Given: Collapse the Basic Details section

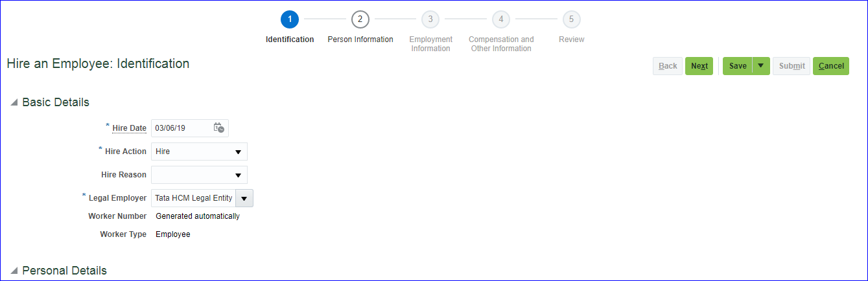Looking at the screenshot, I should [14, 102].
